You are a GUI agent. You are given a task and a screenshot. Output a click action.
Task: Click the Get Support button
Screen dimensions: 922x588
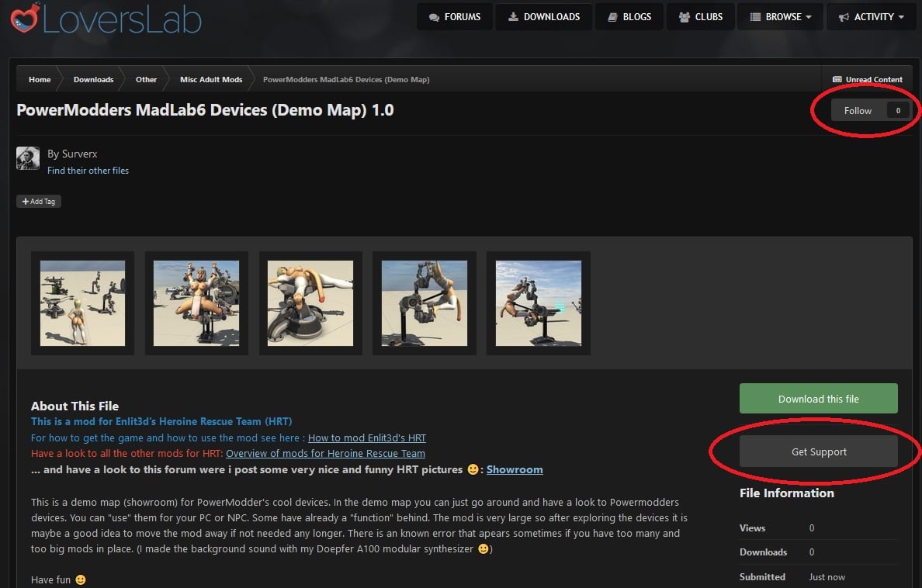819,451
